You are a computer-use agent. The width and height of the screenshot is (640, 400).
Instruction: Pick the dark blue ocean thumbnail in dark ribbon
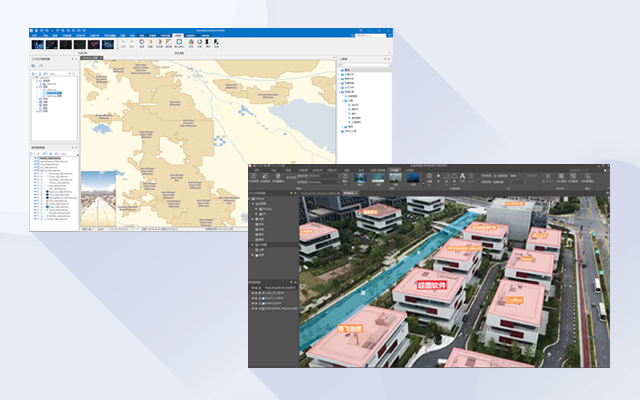[413, 178]
